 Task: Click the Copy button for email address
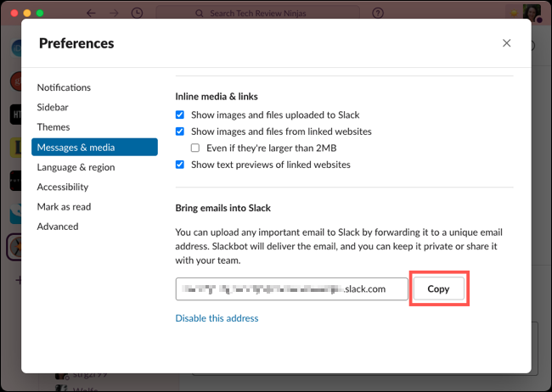tap(438, 288)
